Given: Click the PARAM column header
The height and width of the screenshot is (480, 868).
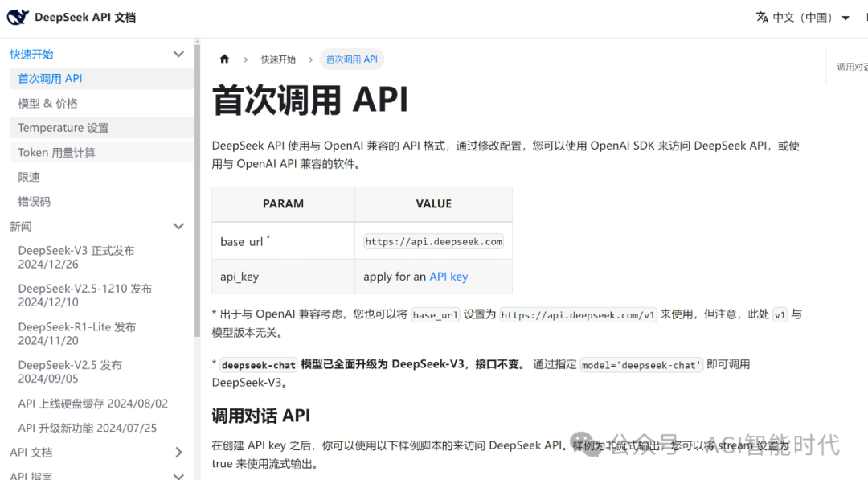Looking at the screenshot, I should coord(283,203).
